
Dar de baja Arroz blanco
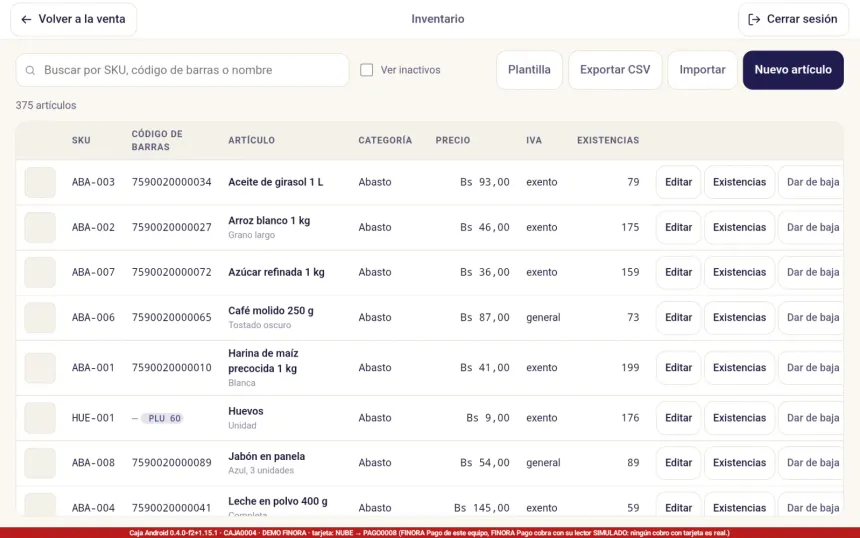(x=811, y=227)
